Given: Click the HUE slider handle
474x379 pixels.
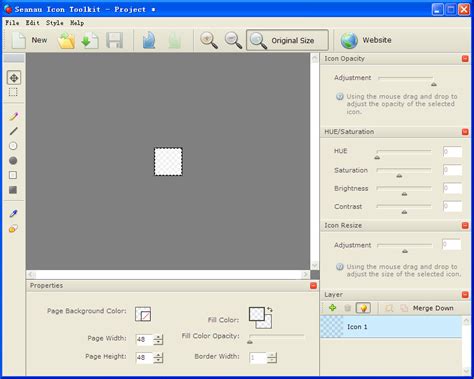Looking at the screenshot, I should [377, 157].
